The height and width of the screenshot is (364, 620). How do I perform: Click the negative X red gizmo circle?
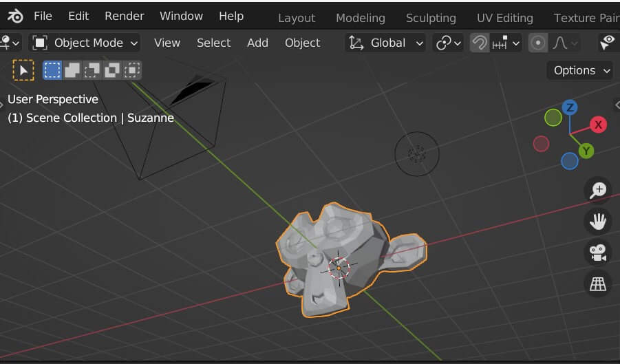[541, 143]
